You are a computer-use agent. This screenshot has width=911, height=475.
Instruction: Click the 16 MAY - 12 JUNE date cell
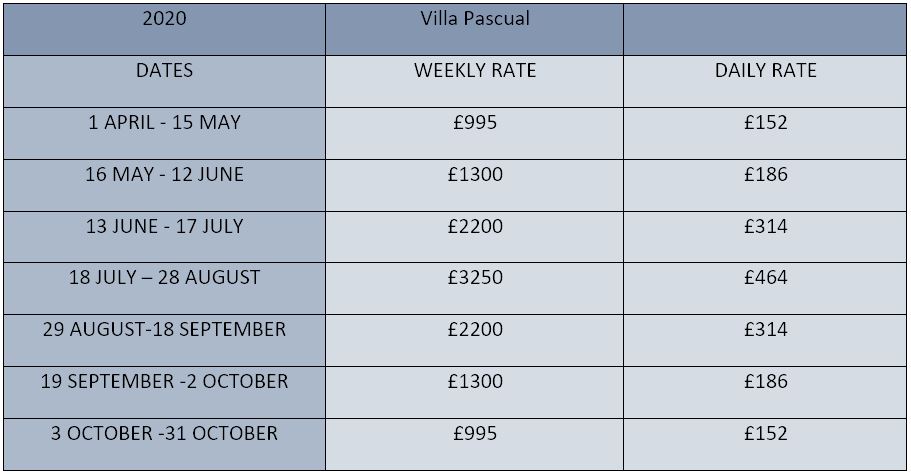tap(164, 175)
